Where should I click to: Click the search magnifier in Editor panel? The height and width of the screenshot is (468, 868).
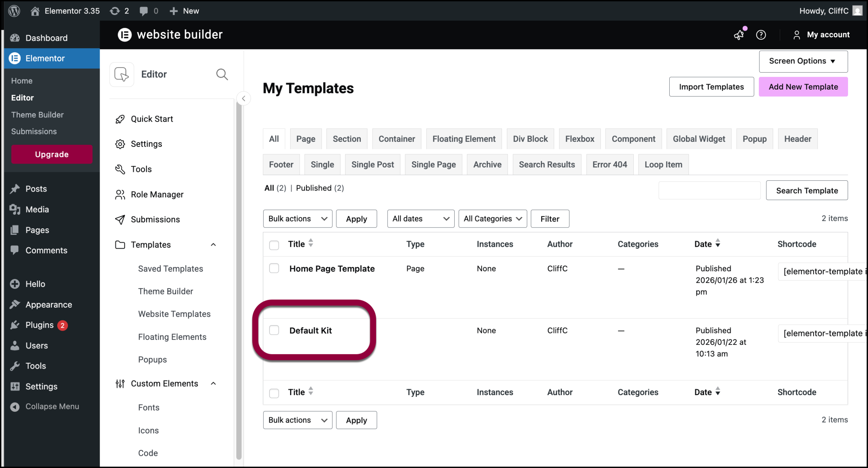click(x=222, y=74)
